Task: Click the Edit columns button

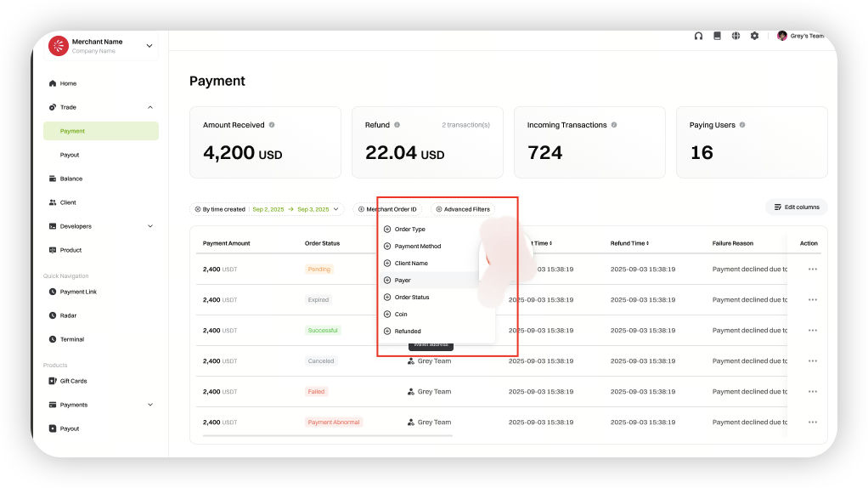Action: click(796, 207)
